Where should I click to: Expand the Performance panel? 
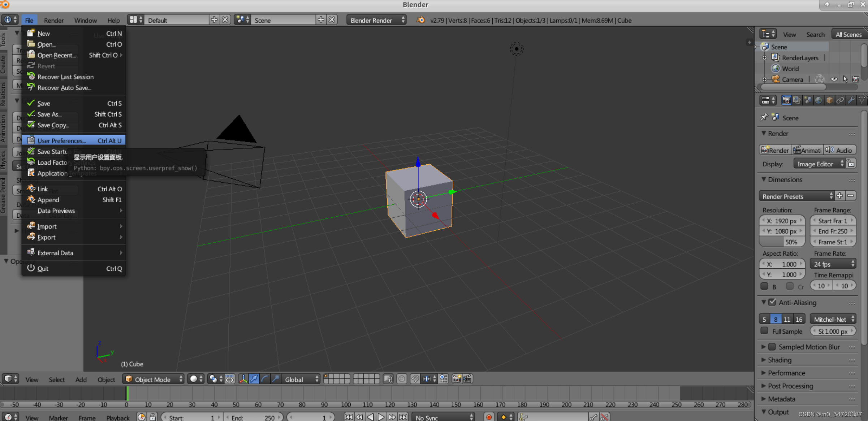(786, 373)
